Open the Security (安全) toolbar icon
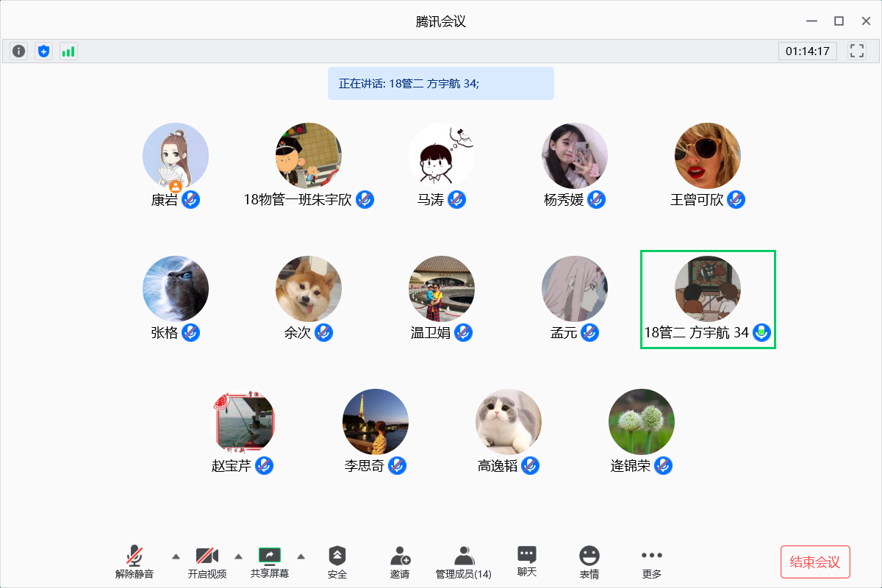The image size is (882, 588). (337, 562)
